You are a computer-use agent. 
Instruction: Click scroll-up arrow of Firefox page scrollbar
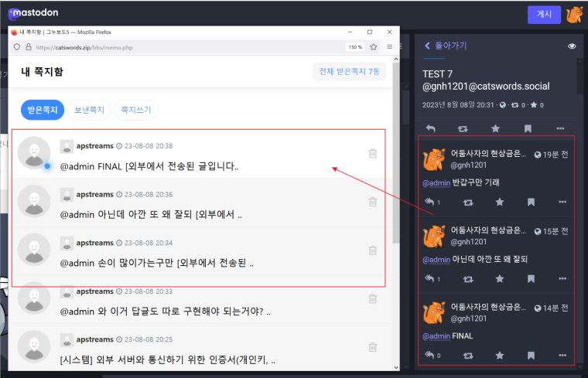coord(396,60)
